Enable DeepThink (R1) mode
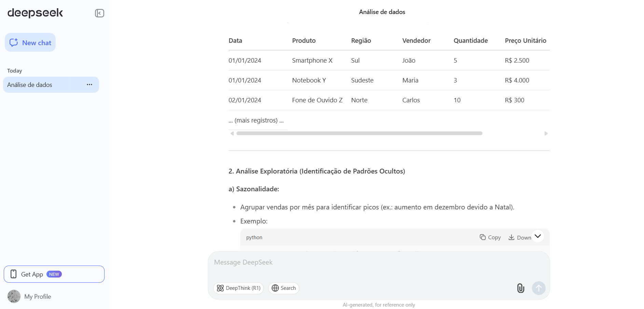This screenshot has width=644, height=309. tap(238, 288)
